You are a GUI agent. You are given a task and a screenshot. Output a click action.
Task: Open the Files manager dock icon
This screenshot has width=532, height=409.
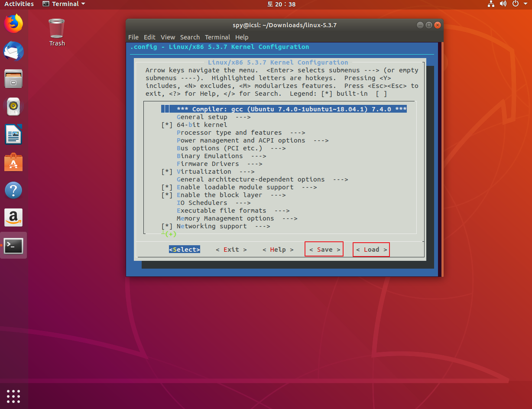tap(13, 79)
